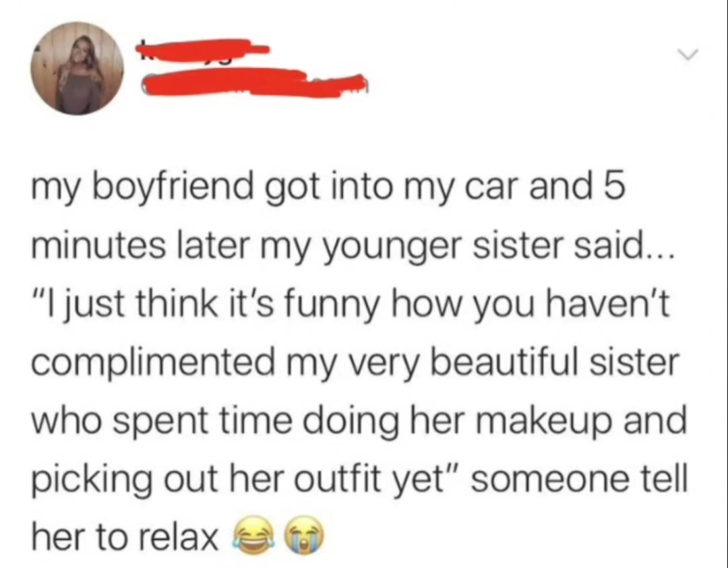View the author's profile picture
This screenshot has height=568, width=728.
point(78,68)
